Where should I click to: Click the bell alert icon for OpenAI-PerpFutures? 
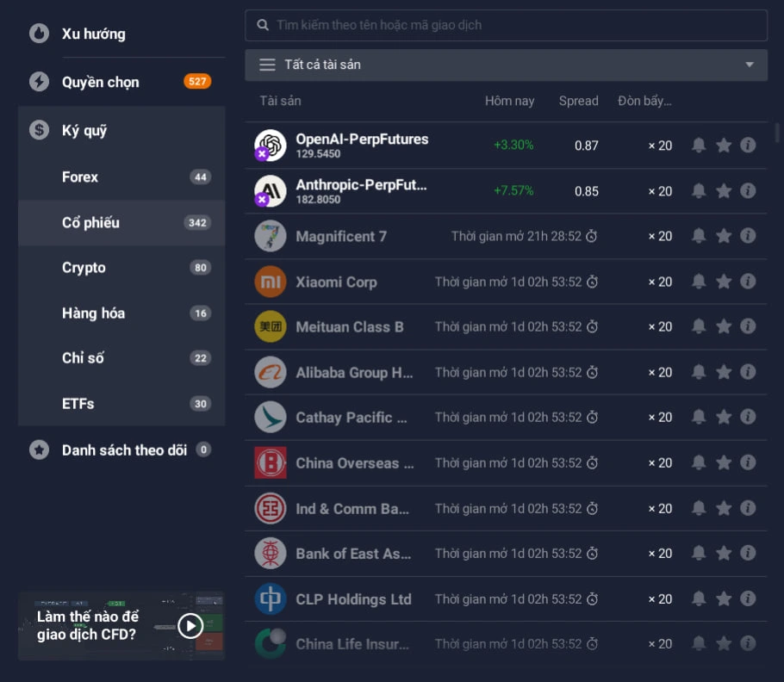tap(699, 146)
